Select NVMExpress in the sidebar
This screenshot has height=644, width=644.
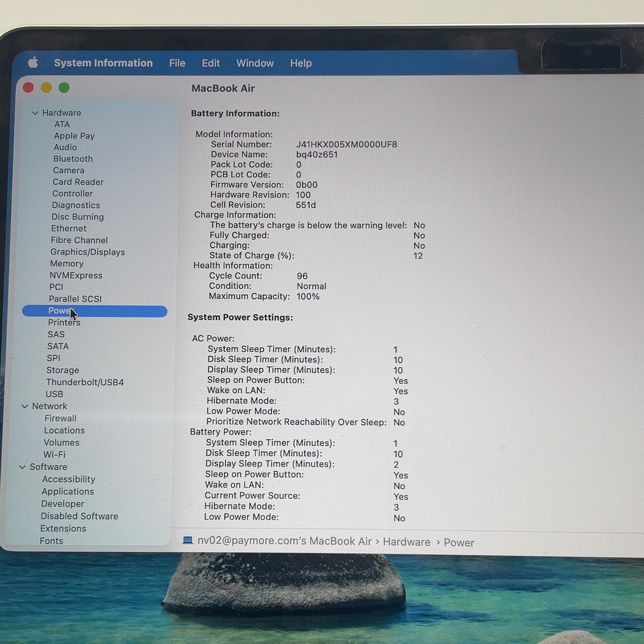coord(76,275)
